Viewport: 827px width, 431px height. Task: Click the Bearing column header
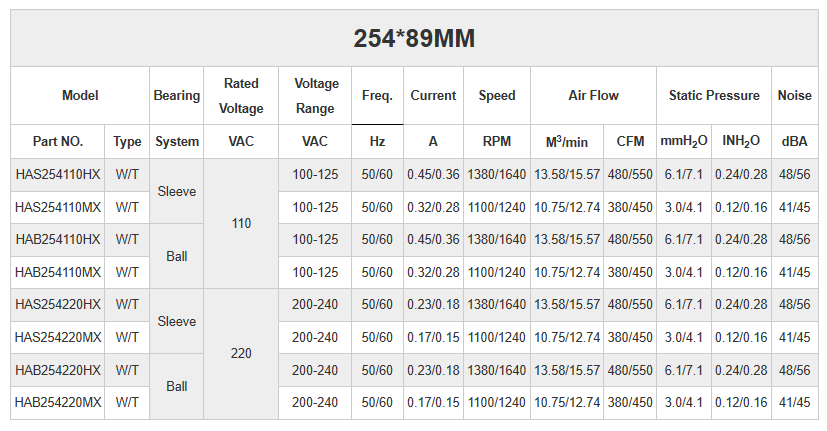(x=177, y=96)
